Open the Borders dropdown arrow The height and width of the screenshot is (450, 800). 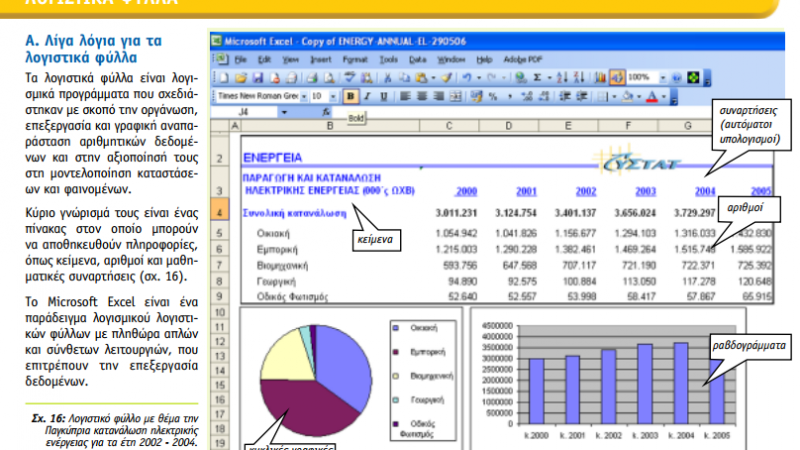tap(614, 96)
